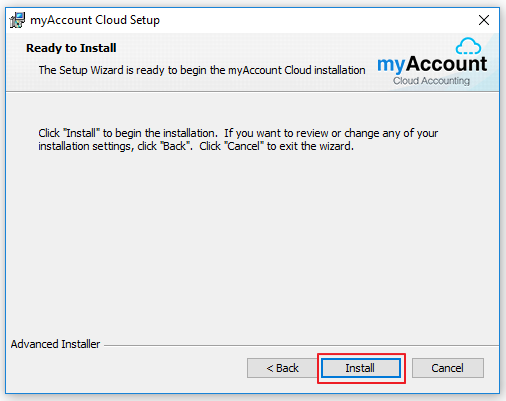Image resolution: width=506 pixels, height=401 pixels.
Task: Close the myAccount Cloud Setup window
Action: pyautogui.click(x=484, y=20)
